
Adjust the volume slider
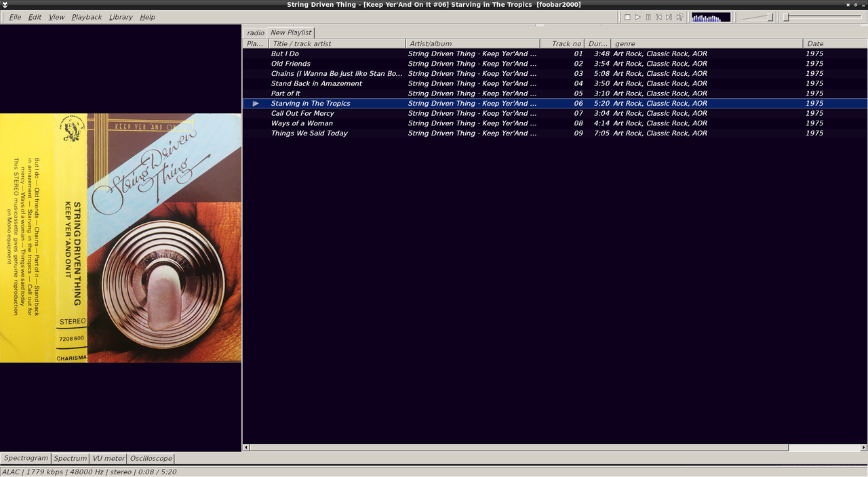pyautogui.click(x=757, y=17)
